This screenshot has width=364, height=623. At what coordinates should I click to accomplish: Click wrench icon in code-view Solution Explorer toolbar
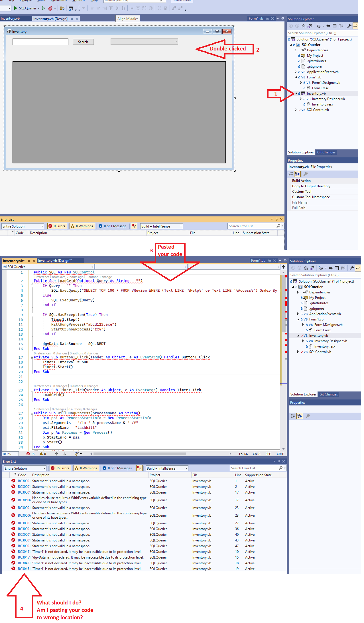pyautogui.click(x=352, y=268)
